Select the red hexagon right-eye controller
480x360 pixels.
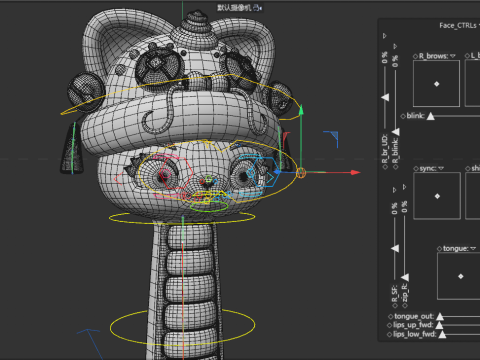pyautogui.click(x=176, y=174)
